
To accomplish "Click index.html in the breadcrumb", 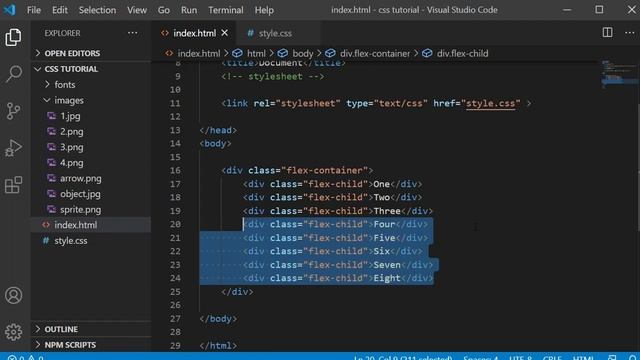I will pyautogui.click(x=198, y=53).
